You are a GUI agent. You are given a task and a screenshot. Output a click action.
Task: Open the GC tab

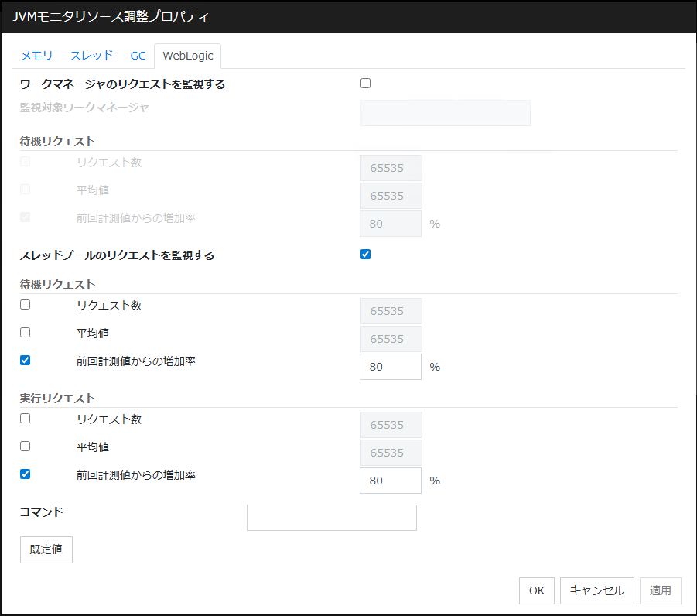(138, 55)
